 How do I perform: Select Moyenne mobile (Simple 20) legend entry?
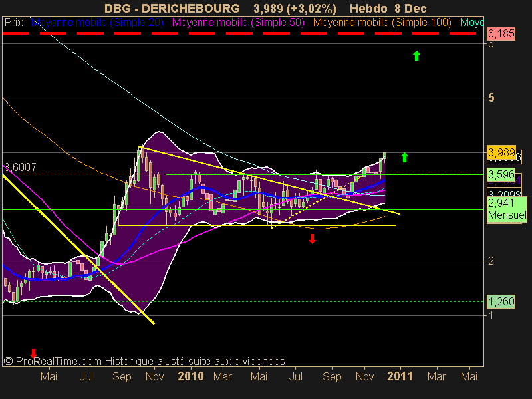[x=97, y=23]
